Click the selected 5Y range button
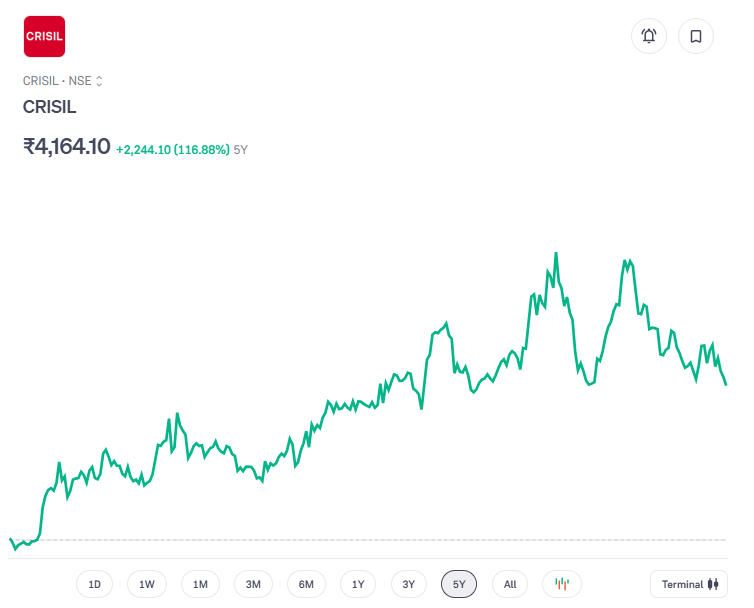 point(459,584)
